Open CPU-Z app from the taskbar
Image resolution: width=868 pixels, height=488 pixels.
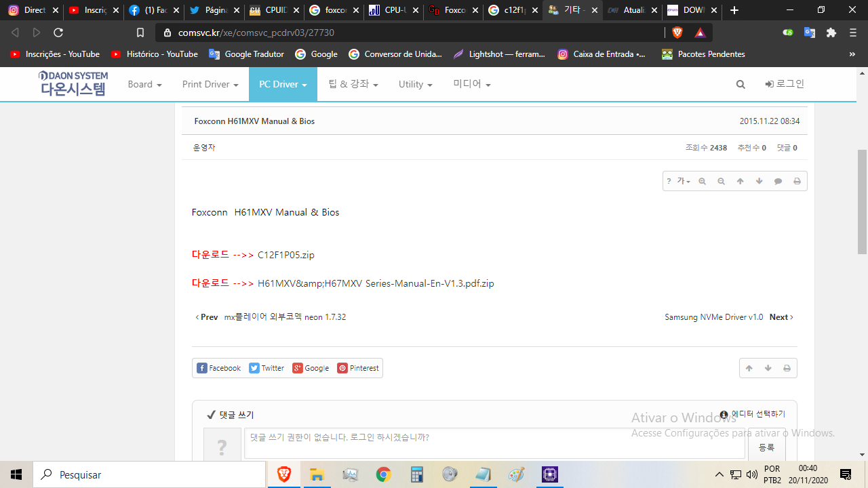click(x=549, y=474)
